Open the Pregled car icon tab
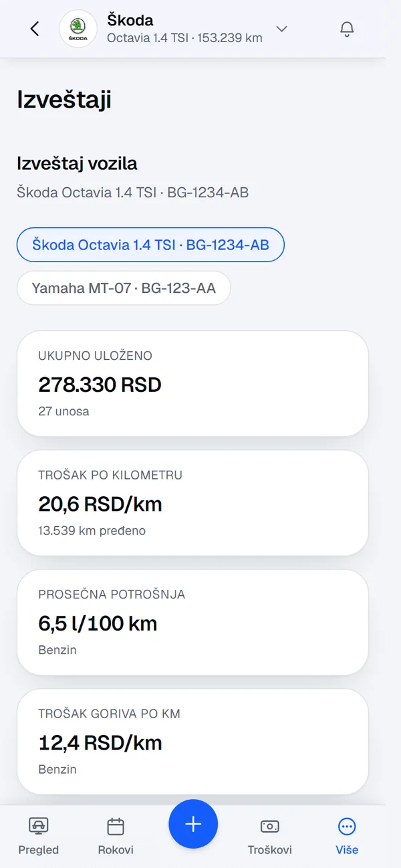The height and width of the screenshot is (868, 401). pos(39,827)
